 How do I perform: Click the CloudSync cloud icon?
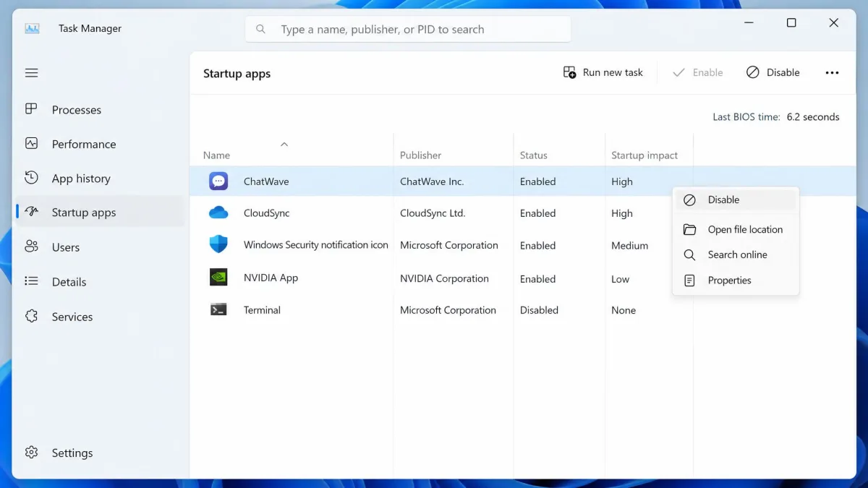(x=218, y=213)
